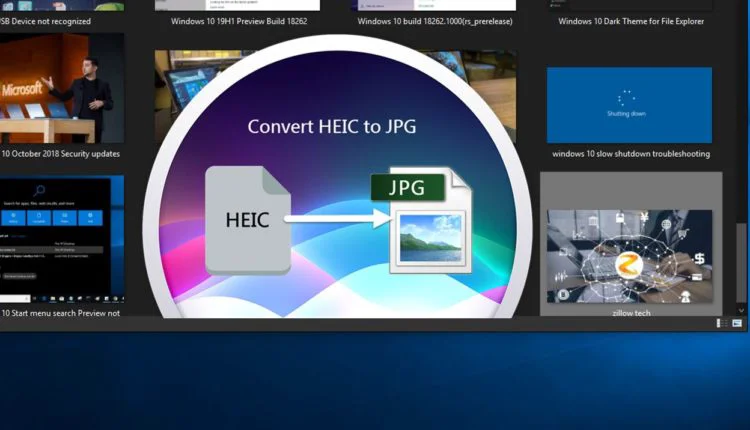Viewport: 750px width, 430px height.
Task: Select the October 2018 Security updates thumbnail
Action: point(62,88)
